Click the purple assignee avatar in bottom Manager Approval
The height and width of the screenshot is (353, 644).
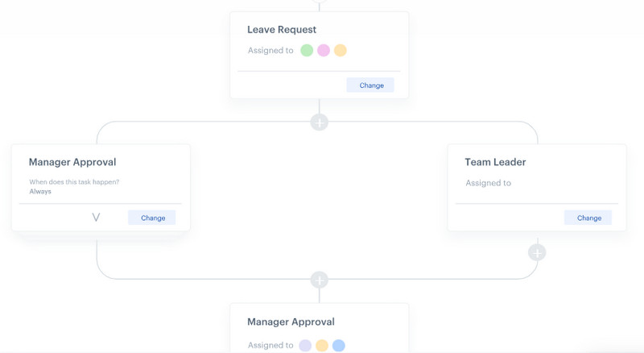coord(305,346)
